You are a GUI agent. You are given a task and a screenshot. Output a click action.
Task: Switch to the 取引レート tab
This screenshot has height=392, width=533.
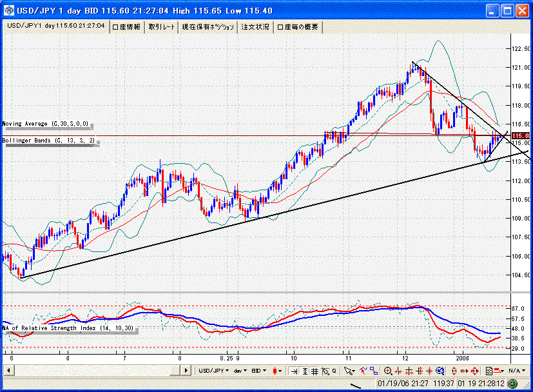point(161,26)
